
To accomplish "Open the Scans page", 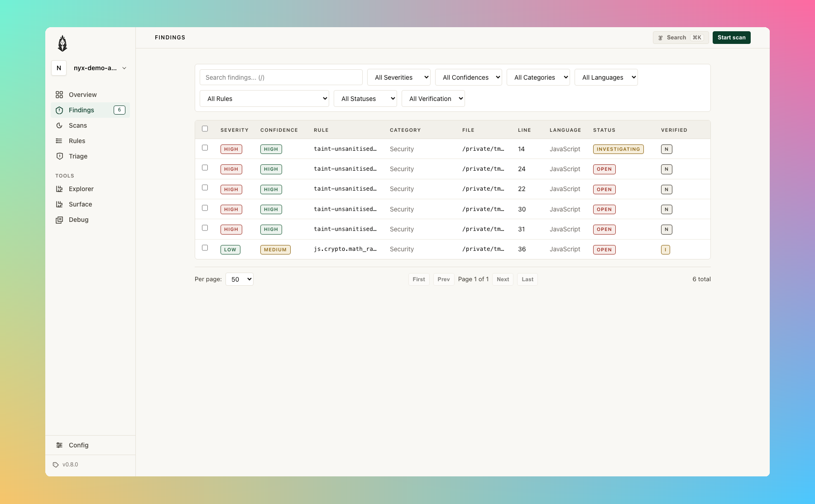I will (90, 125).
